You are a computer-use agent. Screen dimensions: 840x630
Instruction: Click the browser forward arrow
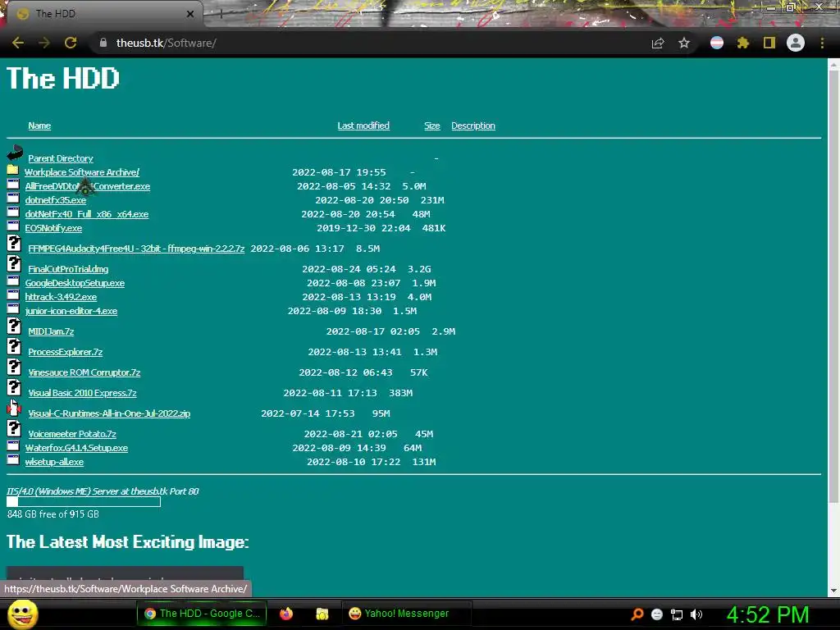(x=44, y=43)
